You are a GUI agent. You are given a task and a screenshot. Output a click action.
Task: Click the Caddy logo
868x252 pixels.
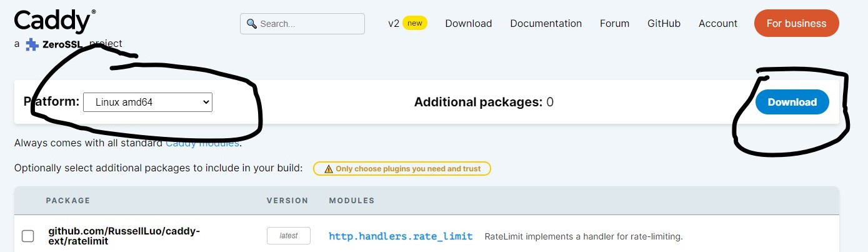tap(55, 21)
